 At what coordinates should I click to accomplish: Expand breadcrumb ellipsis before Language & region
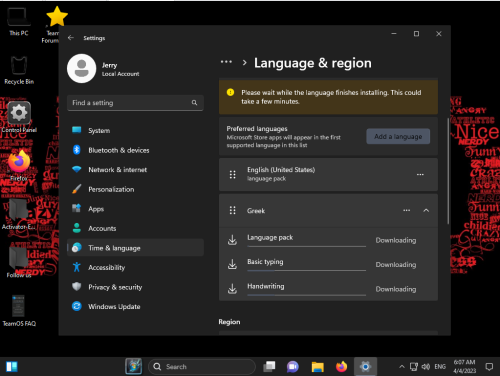[226, 62]
